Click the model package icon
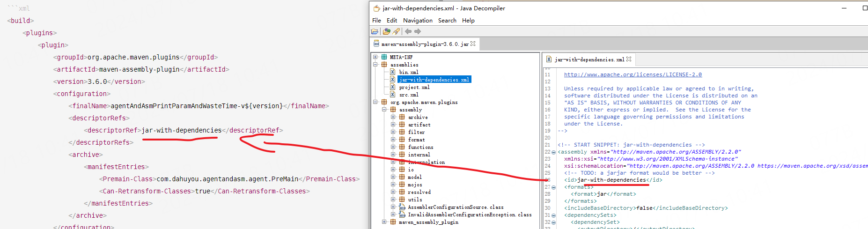868x229 pixels. click(x=402, y=177)
